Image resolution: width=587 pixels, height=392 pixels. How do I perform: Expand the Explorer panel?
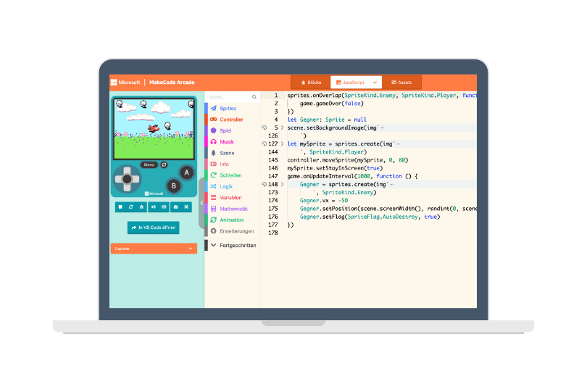click(154, 249)
